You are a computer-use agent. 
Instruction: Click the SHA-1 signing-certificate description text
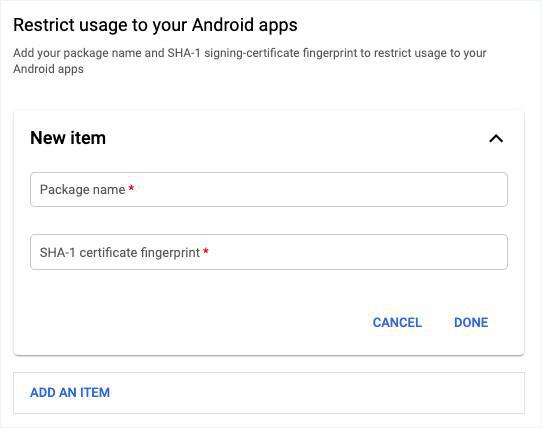250,61
